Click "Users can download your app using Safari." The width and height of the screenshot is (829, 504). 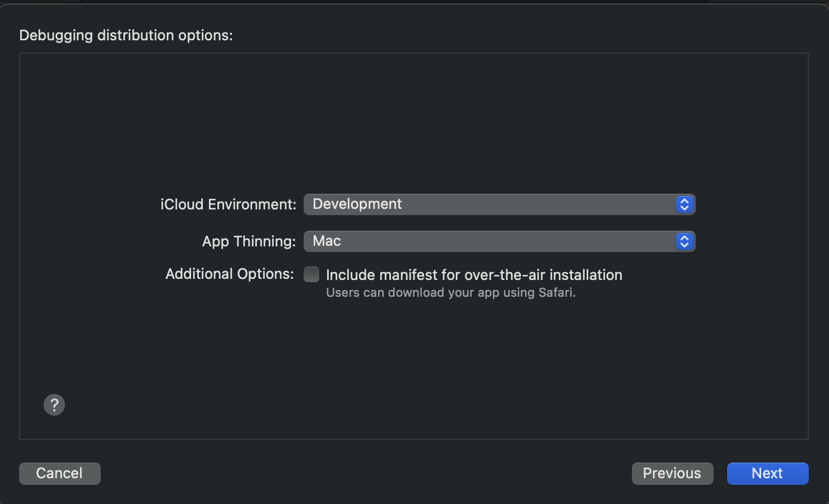point(451,293)
